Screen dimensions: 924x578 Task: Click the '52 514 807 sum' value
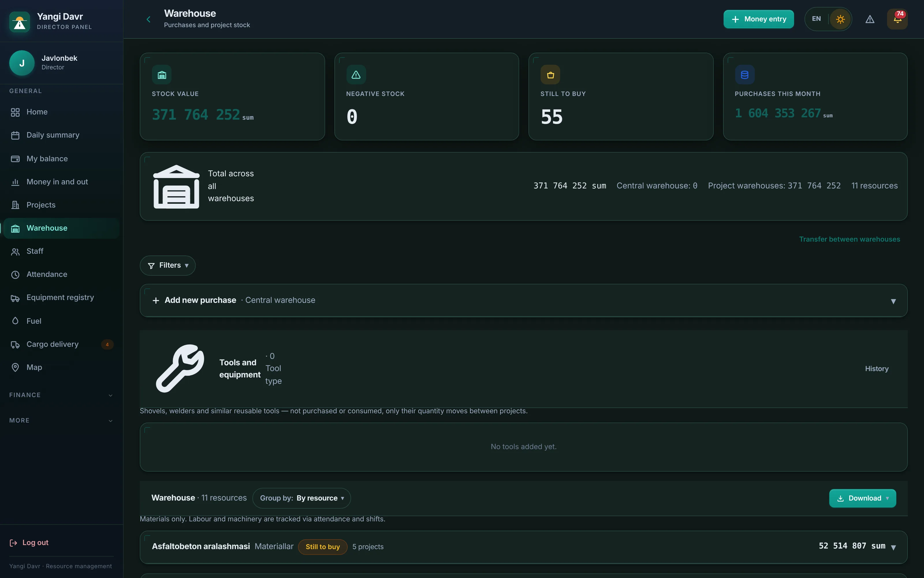(852, 546)
